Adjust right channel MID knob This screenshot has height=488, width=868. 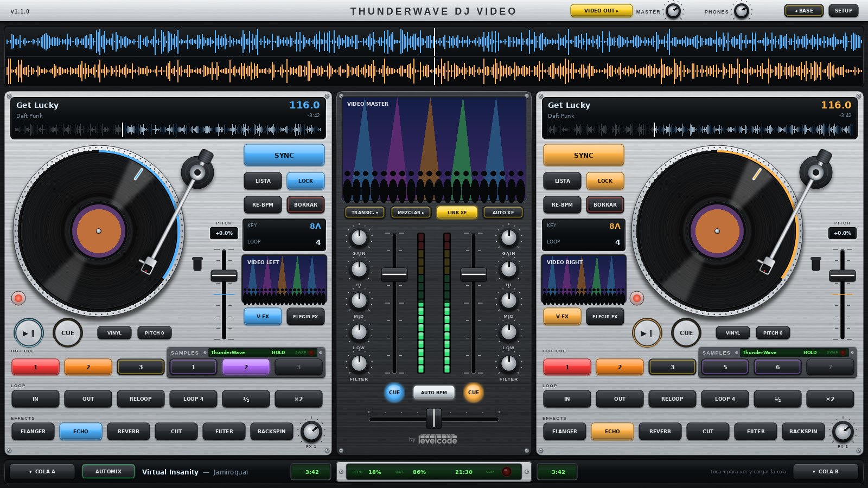click(509, 300)
